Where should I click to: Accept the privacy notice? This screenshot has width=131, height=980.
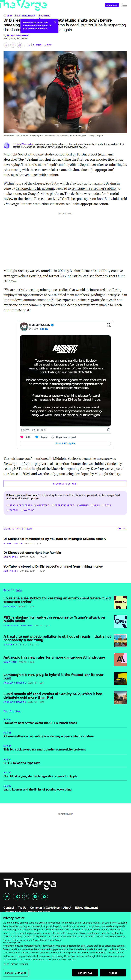[113, 973]
